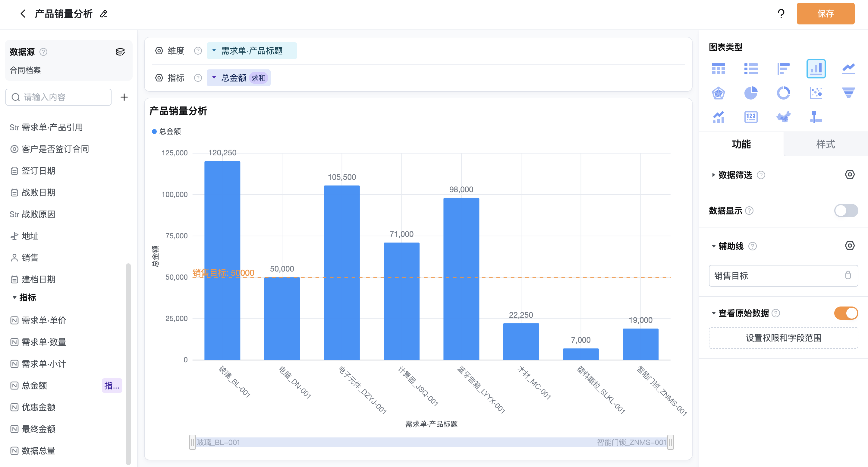Switch to the 功能 tab

[x=741, y=144]
